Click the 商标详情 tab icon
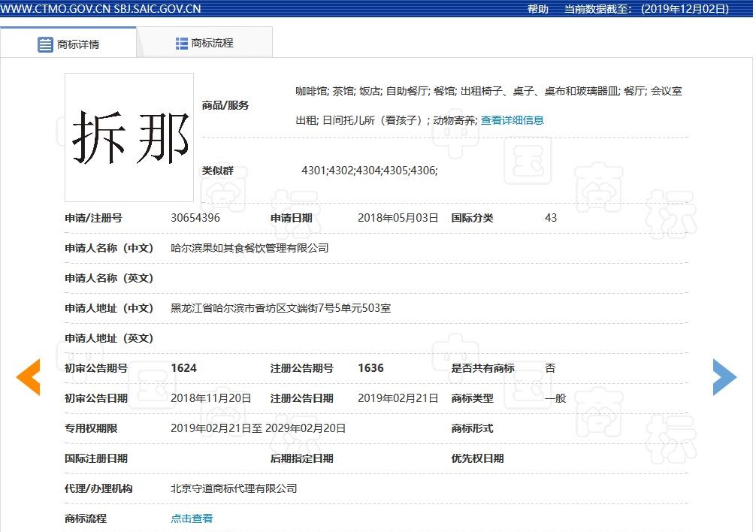This screenshot has height=532, width=756. click(45, 43)
